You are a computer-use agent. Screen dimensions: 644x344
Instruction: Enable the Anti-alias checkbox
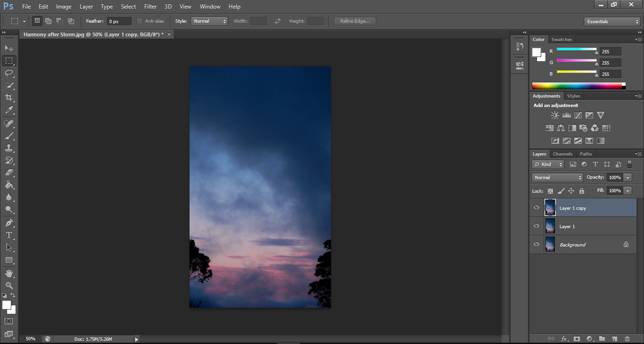pos(140,21)
